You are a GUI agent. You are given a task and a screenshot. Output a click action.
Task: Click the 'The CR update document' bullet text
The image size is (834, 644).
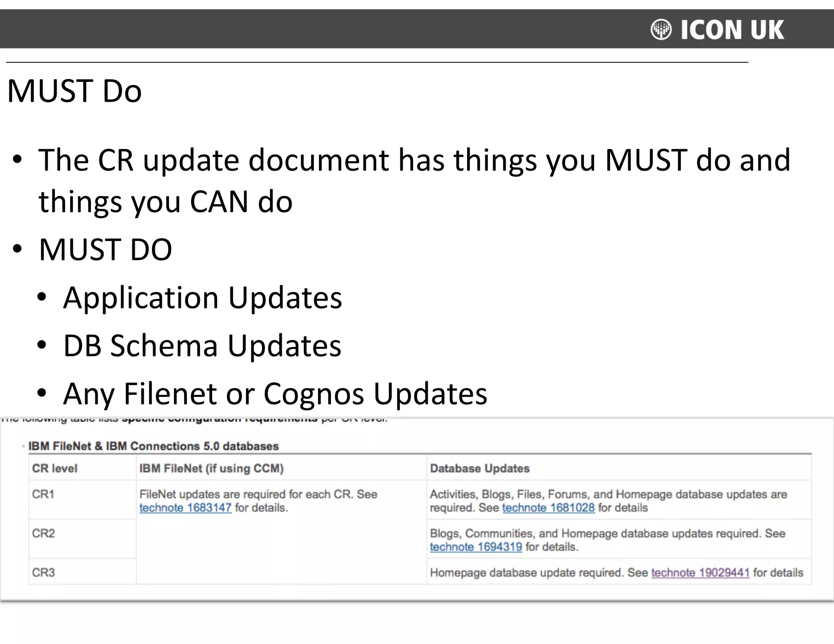pos(415,180)
